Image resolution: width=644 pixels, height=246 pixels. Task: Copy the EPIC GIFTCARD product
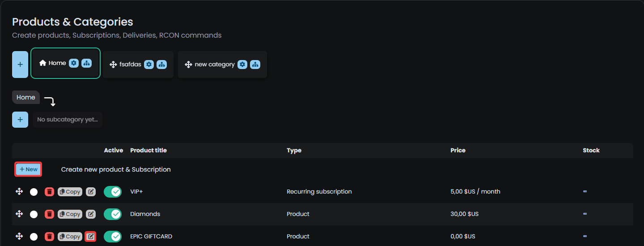(70, 237)
